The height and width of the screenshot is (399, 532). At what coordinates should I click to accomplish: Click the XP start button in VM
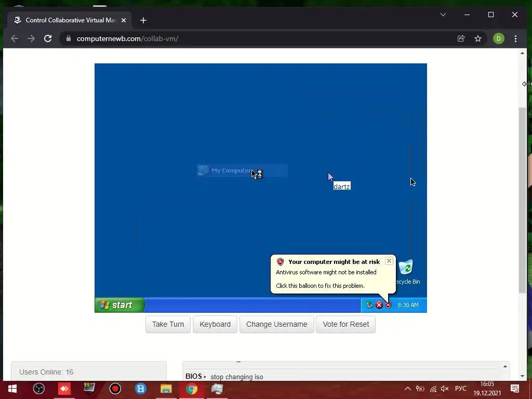[x=119, y=305]
